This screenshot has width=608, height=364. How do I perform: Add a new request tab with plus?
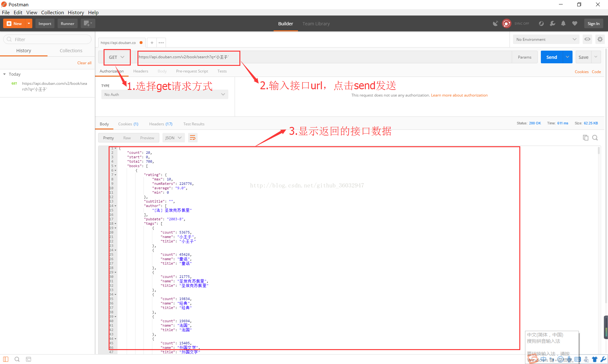click(152, 43)
